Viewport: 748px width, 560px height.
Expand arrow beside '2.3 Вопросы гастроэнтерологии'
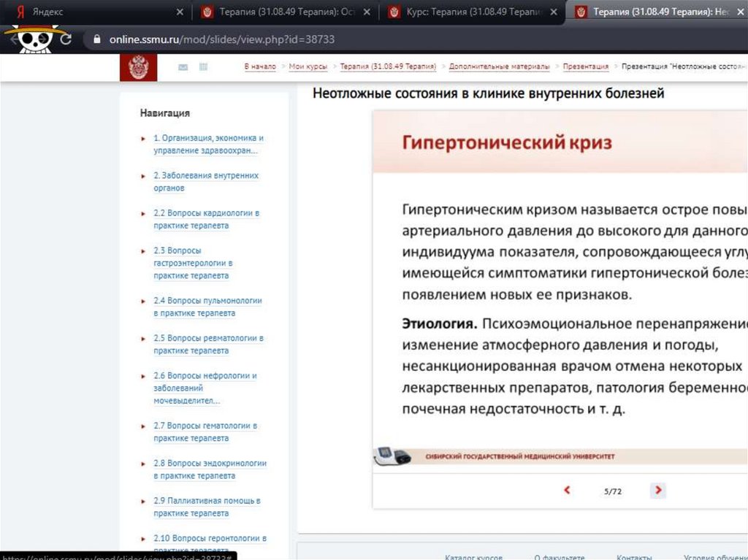coord(143,251)
